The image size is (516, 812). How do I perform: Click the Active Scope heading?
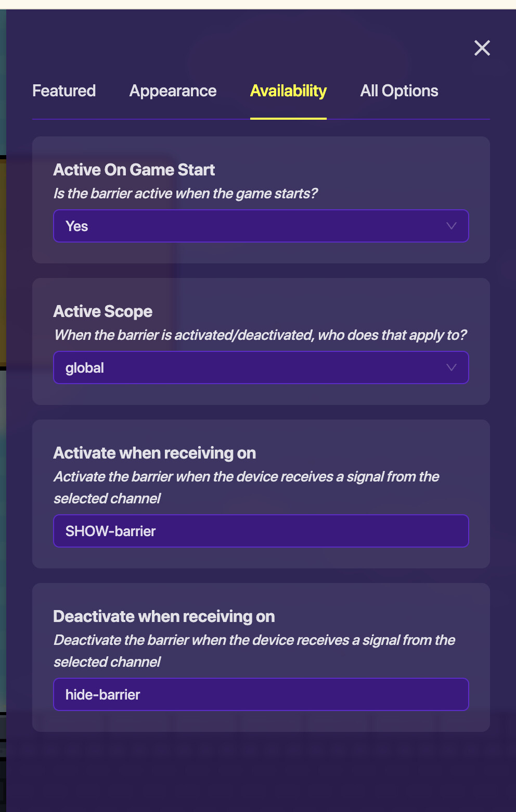pyautogui.click(x=102, y=312)
